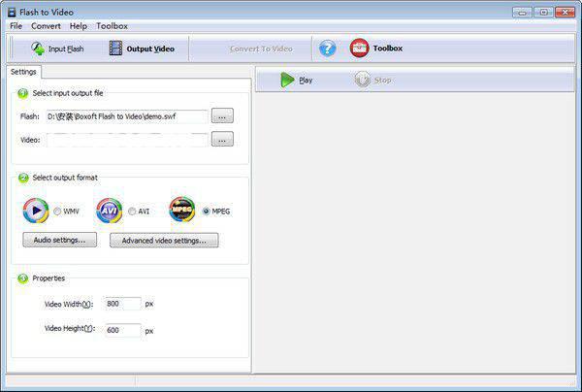Click the 'Video Height(Y):' label
The width and height of the screenshot is (582, 392).
pyautogui.click(x=70, y=329)
